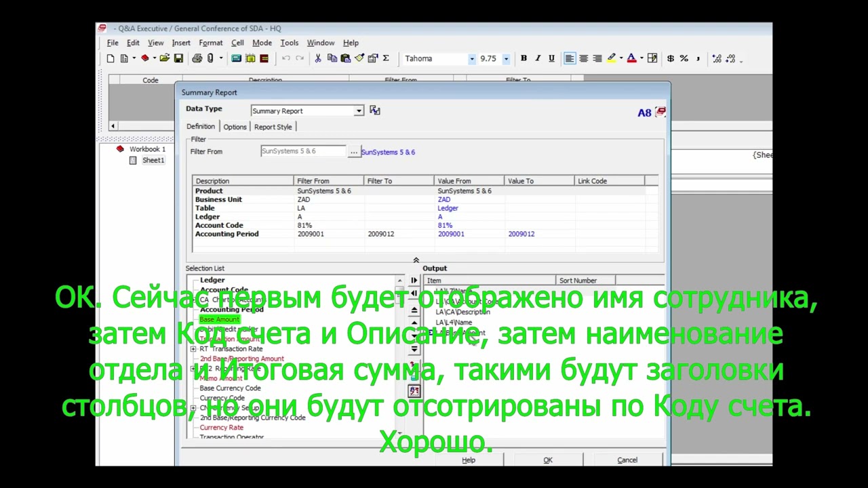Viewport: 868px width, 488px height.
Task: Click the paperclip attachment icon
Action: (x=210, y=58)
